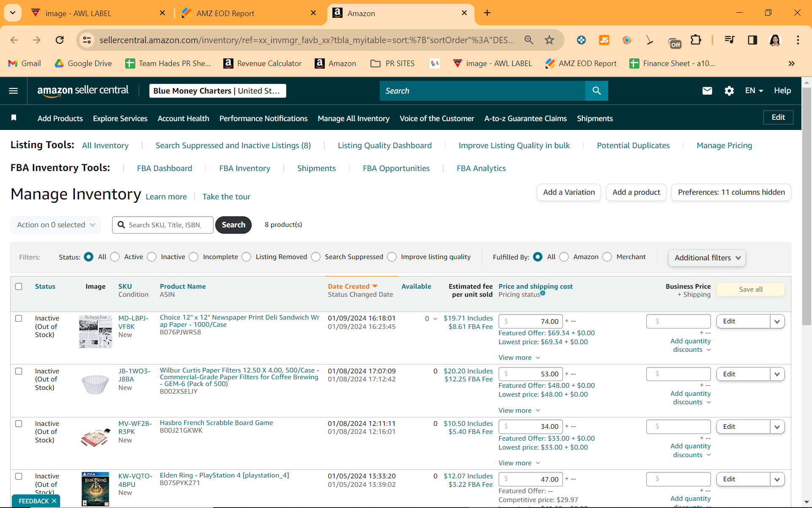This screenshot has height=508, width=812.
Task: Open the media control playlist icon
Action: [x=730, y=40]
